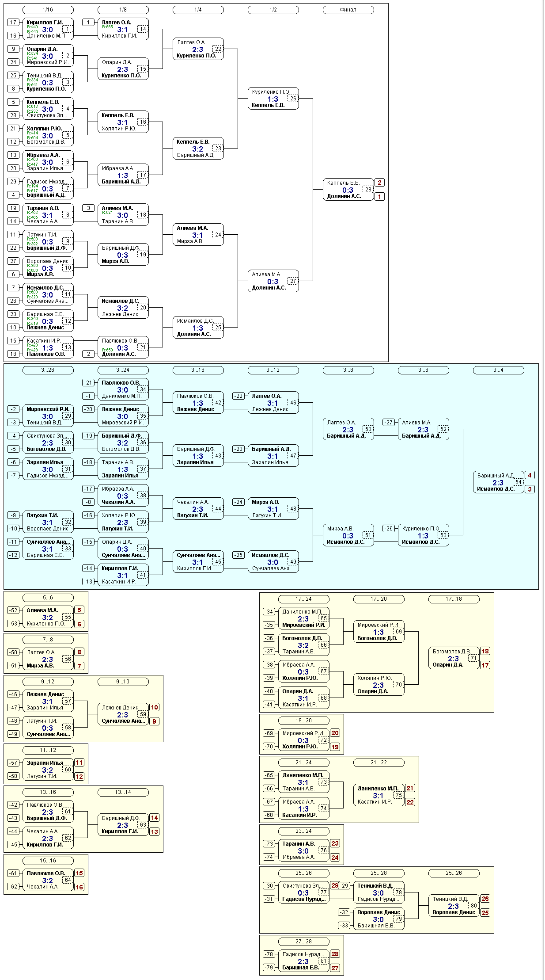Viewport: 545px width, 980px height.
Task: Click the "-26" box beside Куриленко П.О.
Action: (x=388, y=528)
